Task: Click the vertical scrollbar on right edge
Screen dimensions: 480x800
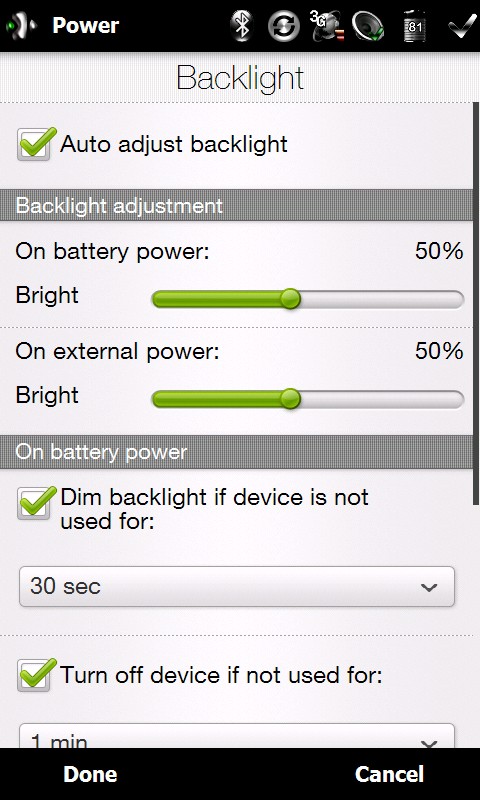Action: coord(476,304)
